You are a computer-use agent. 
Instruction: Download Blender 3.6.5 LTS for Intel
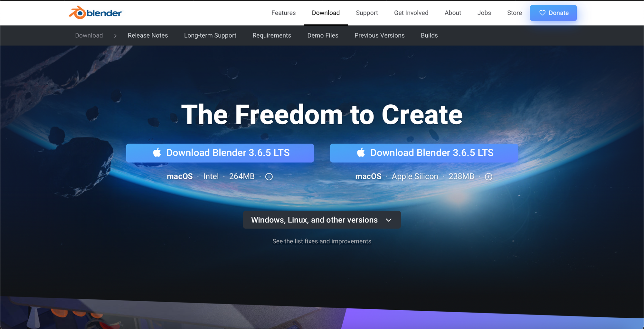pos(220,153)
